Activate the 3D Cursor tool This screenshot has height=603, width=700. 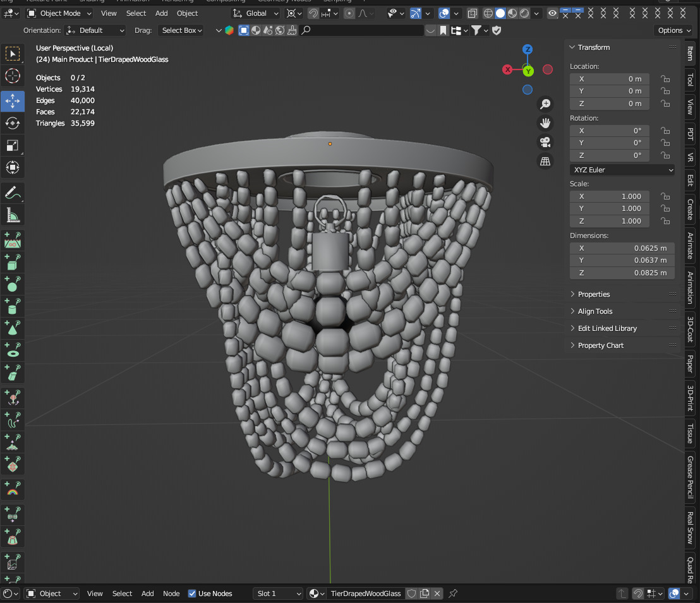point(13,76)
